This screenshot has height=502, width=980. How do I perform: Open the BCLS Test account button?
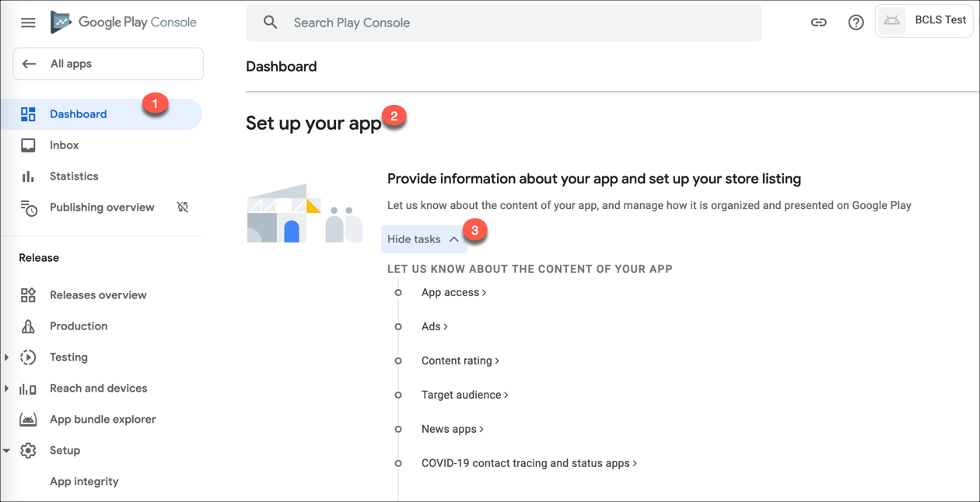coord(925,21)
